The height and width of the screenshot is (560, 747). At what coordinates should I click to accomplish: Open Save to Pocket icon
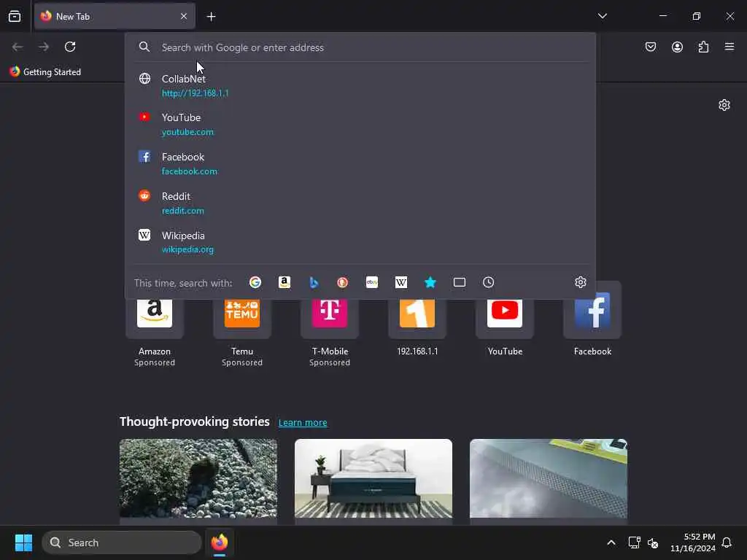click(x=651, y=47)
